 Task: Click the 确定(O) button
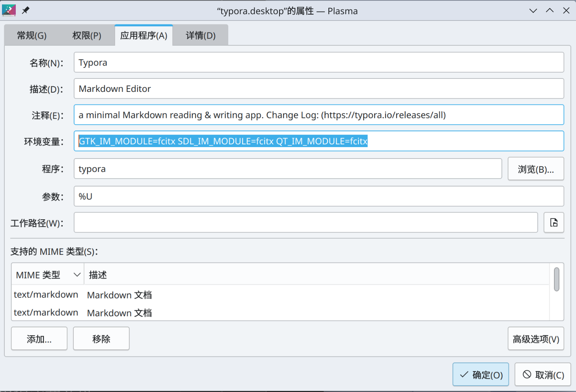coord(481,374)
